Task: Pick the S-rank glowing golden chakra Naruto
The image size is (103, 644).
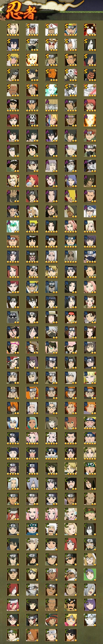Action: point(32,60)
